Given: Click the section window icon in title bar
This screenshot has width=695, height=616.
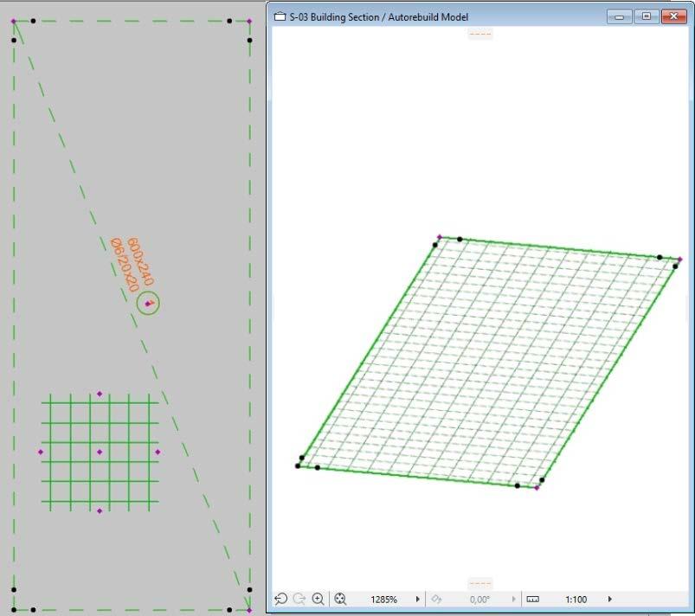Looking at the screenshot, I should click(280, 16).
